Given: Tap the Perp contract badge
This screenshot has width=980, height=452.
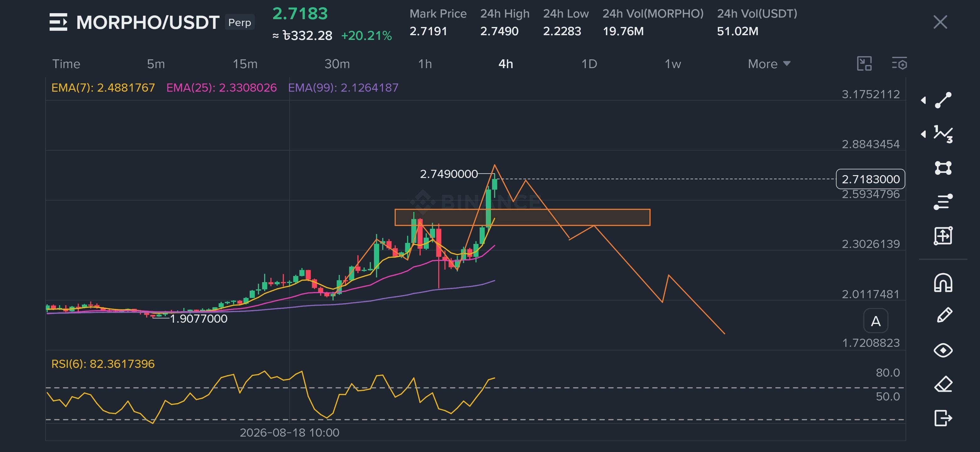Looking at the screenshot, I should click(240, 22).
